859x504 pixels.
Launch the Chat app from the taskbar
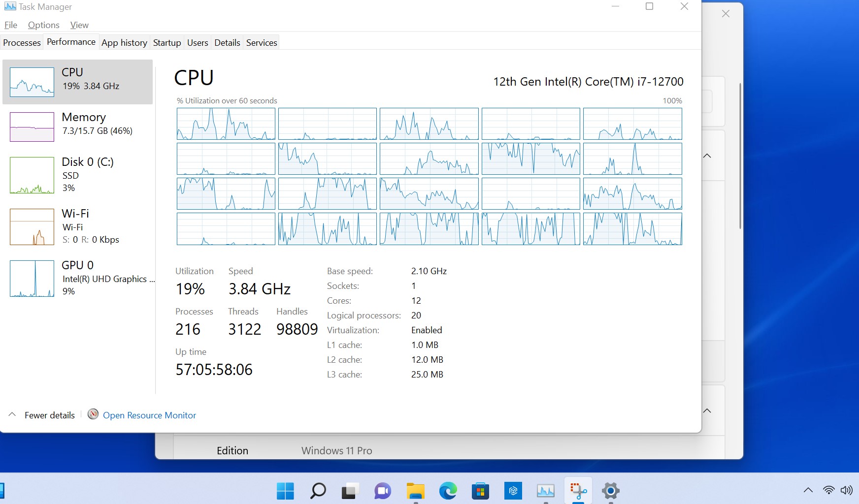click(x=383, y=491)
